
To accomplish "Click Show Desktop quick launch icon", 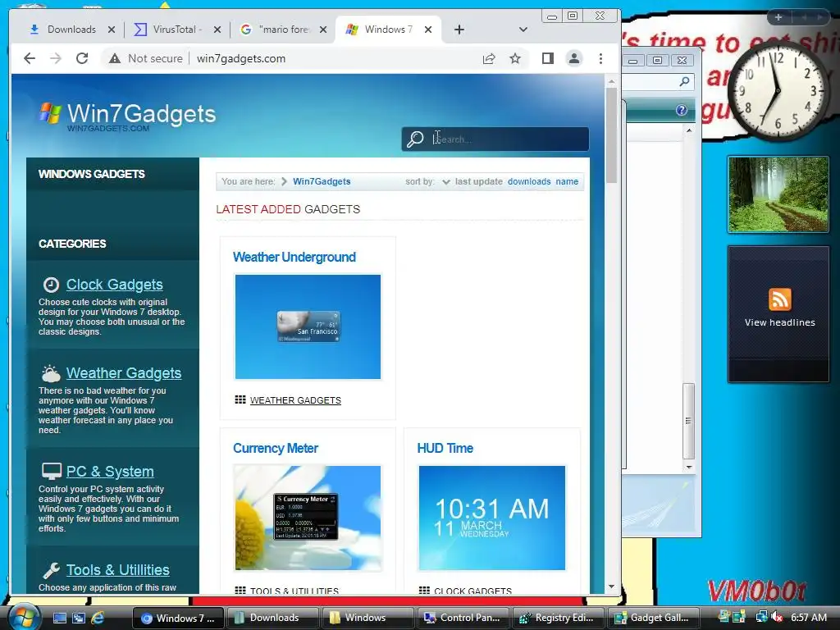I will pyautogui.click(x=59, y=618).
